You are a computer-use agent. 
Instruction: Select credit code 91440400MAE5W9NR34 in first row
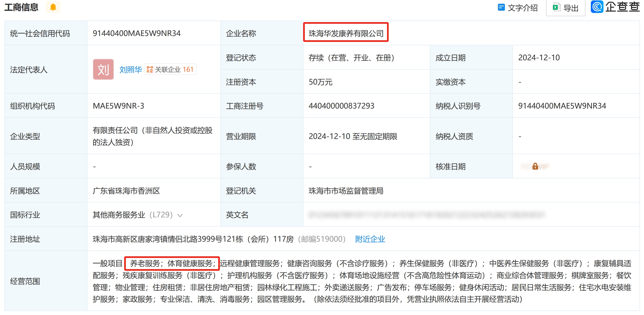tap(136, 33)
